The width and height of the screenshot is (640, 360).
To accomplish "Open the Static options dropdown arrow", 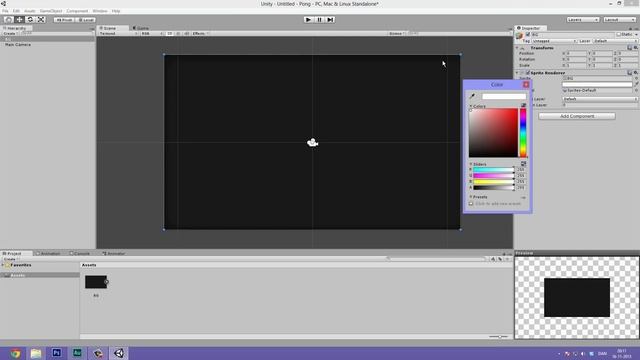I will click(x=636, y=35).
